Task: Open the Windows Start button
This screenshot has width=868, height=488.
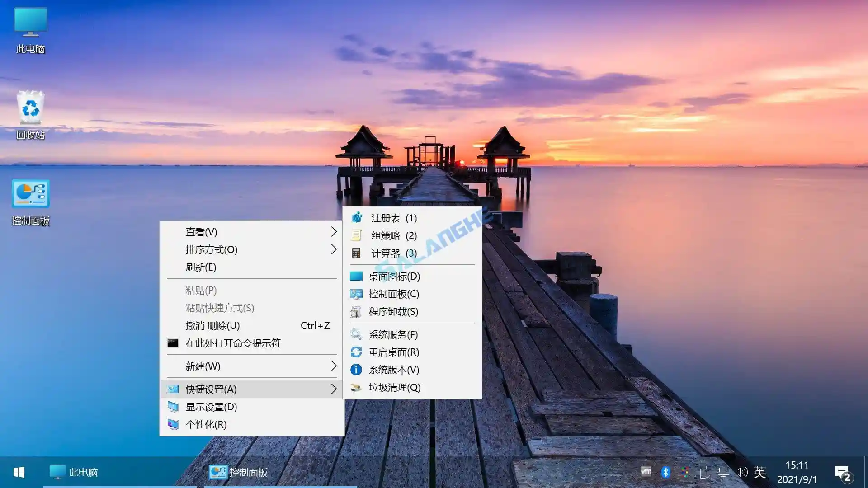Action: tap(19, 472)
